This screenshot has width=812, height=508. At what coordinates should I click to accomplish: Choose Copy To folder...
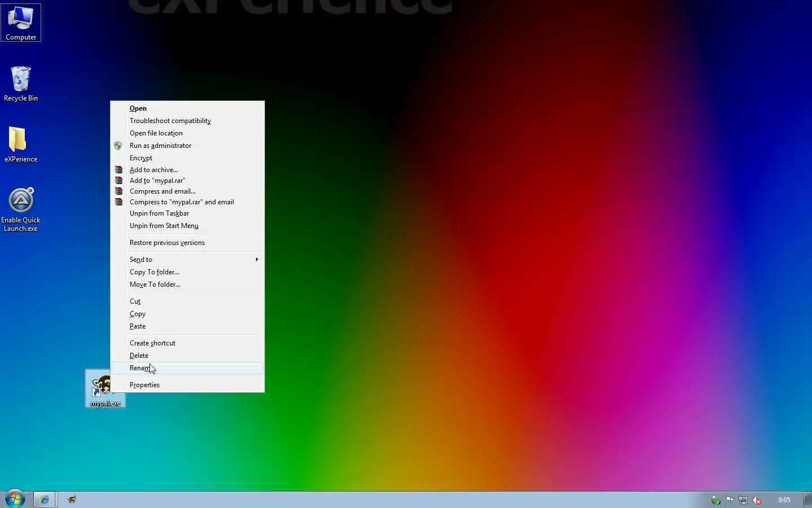click(x=187, y=272)
